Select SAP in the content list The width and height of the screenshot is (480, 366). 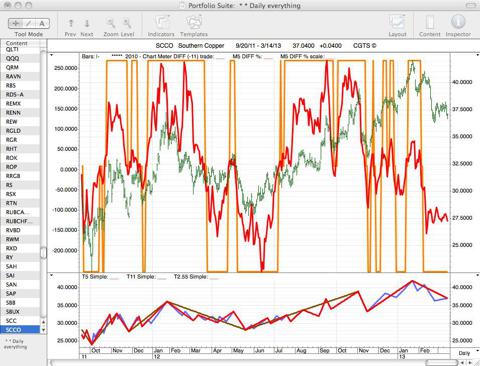[20, 294]
